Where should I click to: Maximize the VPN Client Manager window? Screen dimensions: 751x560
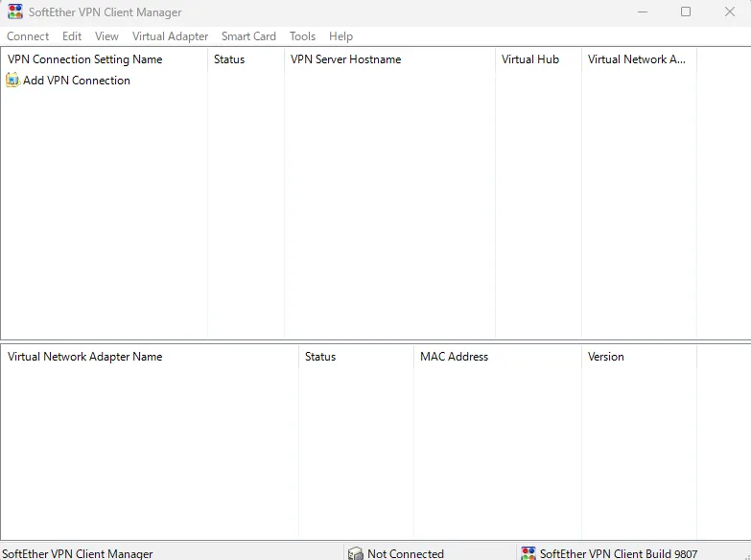(x=686, y=12)
